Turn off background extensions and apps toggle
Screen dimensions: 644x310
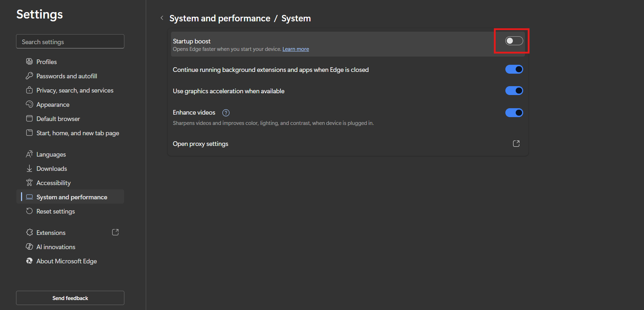point(514,69)
